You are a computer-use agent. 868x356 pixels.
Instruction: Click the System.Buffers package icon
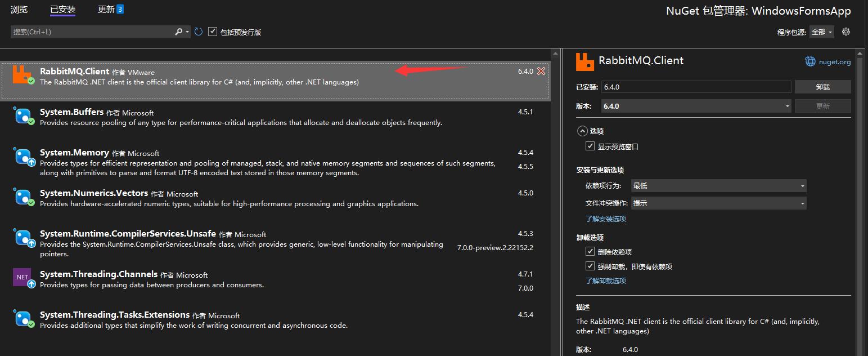coord(23,116)
